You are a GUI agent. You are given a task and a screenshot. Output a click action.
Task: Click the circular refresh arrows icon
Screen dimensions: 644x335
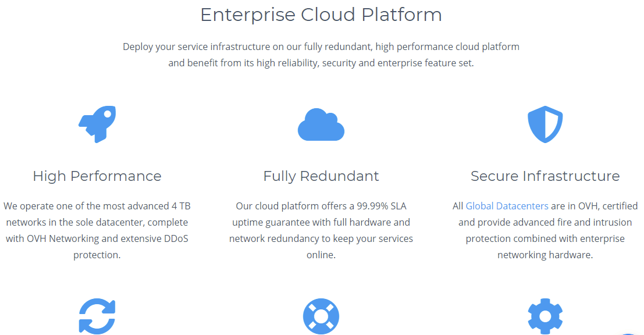pos(97,316)
